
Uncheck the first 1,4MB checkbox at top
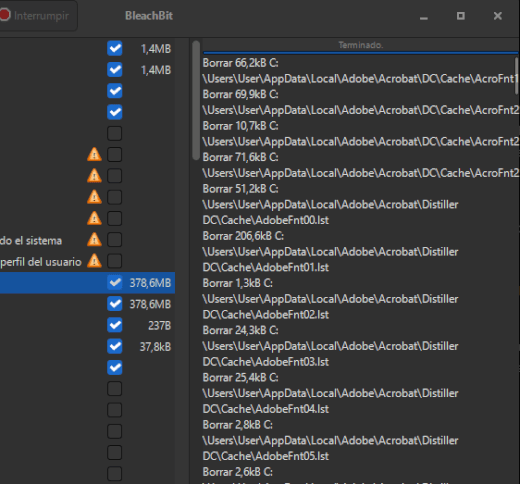click(x=115, y=48)
